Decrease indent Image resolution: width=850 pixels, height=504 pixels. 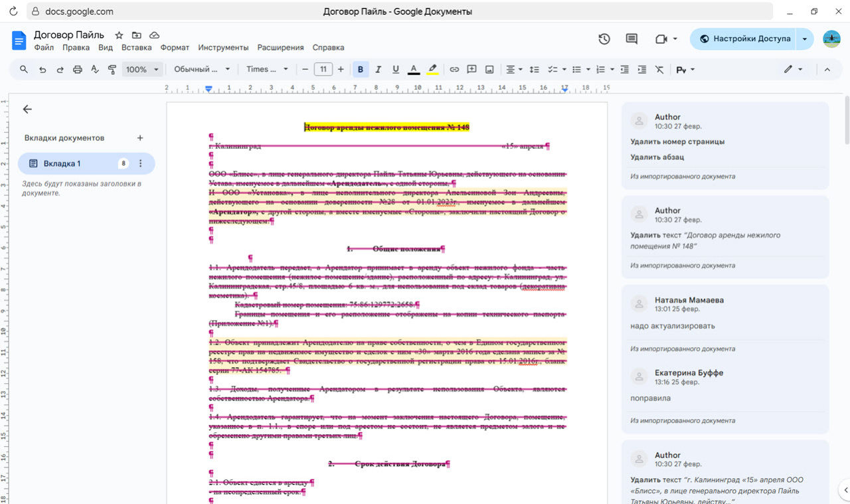[x=624, y=69]
